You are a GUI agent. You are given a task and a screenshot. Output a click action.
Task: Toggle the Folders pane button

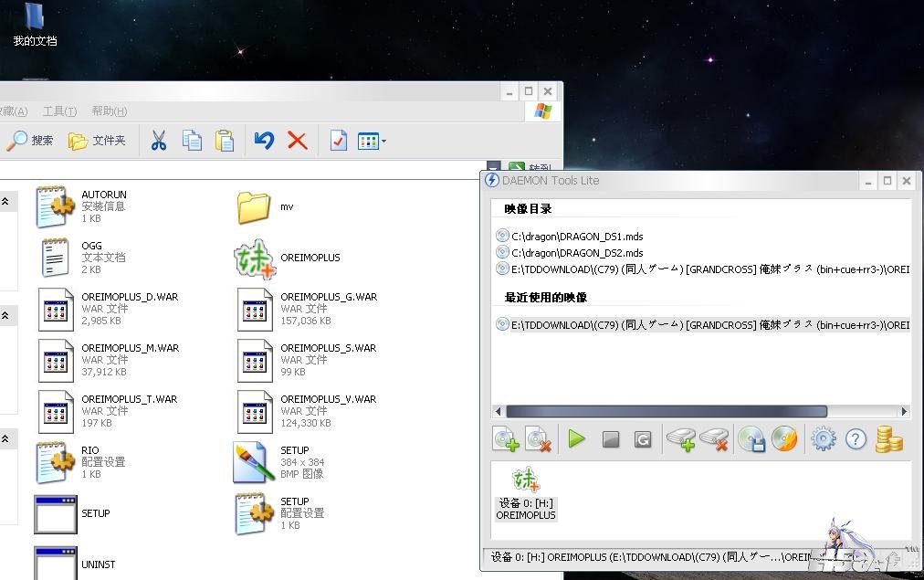97,141
